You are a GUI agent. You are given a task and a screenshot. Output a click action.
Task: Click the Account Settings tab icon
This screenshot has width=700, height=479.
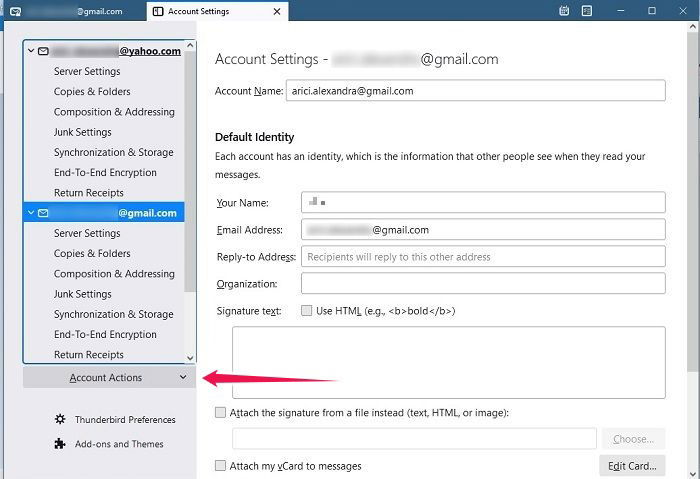tap(158, 12)
